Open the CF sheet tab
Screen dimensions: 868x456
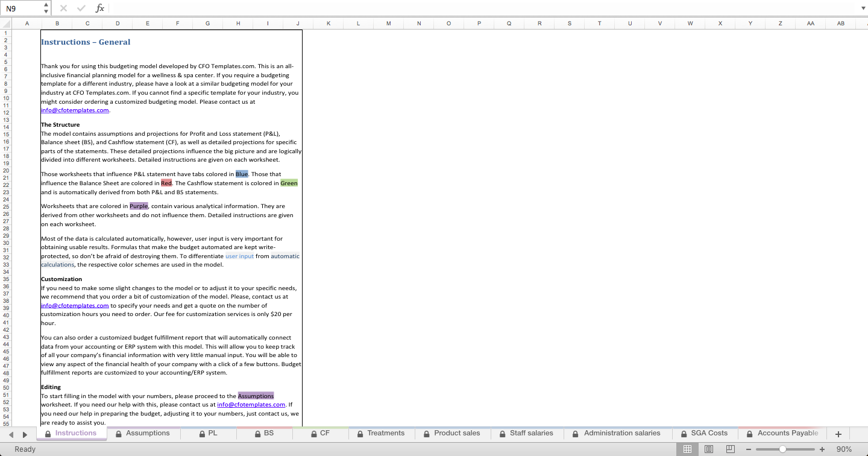tap(320, 433)
